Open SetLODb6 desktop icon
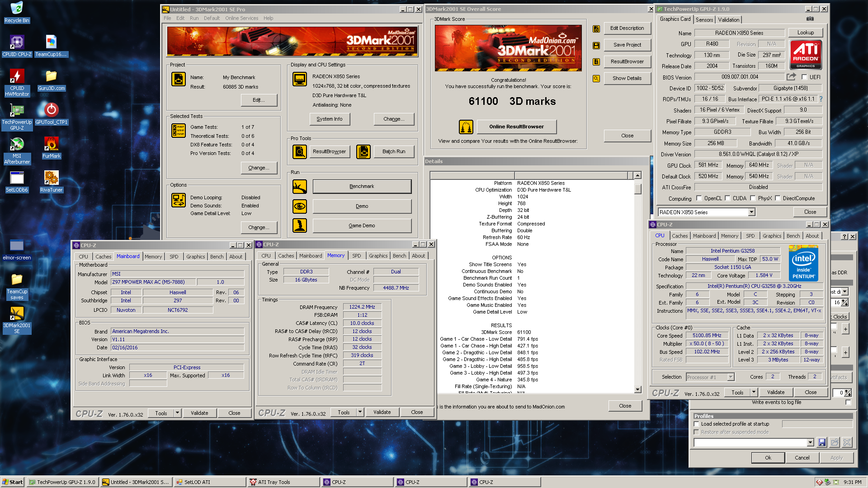This screenshot has height=488, width=868. (17, 182)
